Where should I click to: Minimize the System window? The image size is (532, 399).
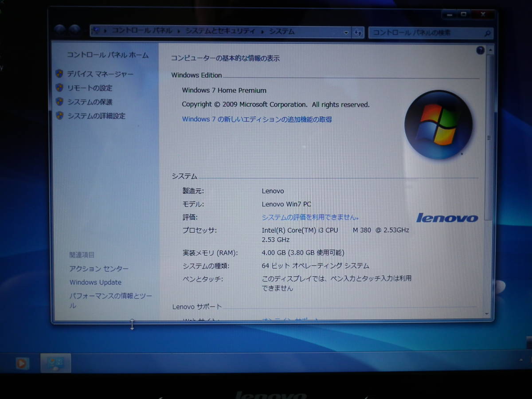click(449, 14)
